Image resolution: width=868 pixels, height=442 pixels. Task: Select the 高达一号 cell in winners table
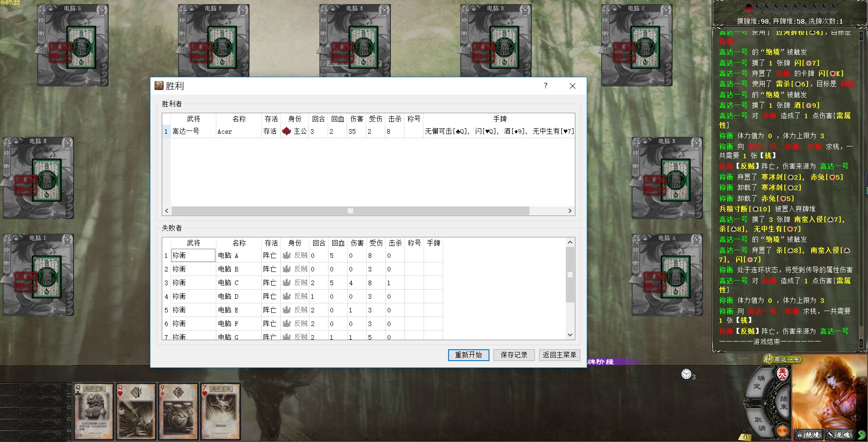click(x=193, y=131)
